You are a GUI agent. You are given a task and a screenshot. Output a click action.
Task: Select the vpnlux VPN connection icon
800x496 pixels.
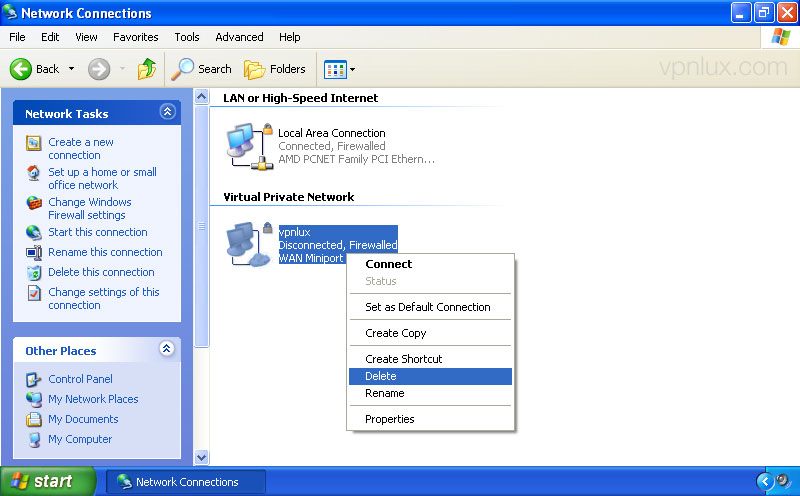pos(249,244)
